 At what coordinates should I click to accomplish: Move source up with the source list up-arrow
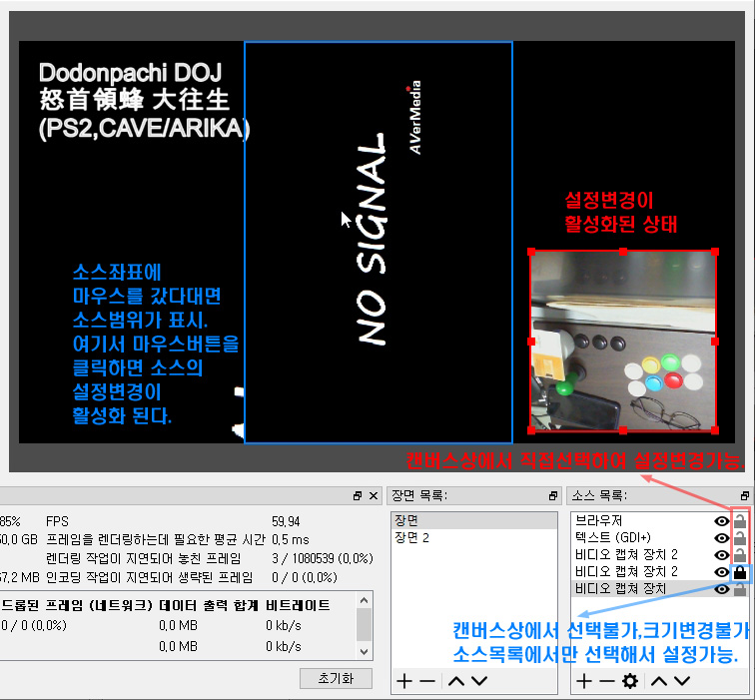[x=659, y=681]
